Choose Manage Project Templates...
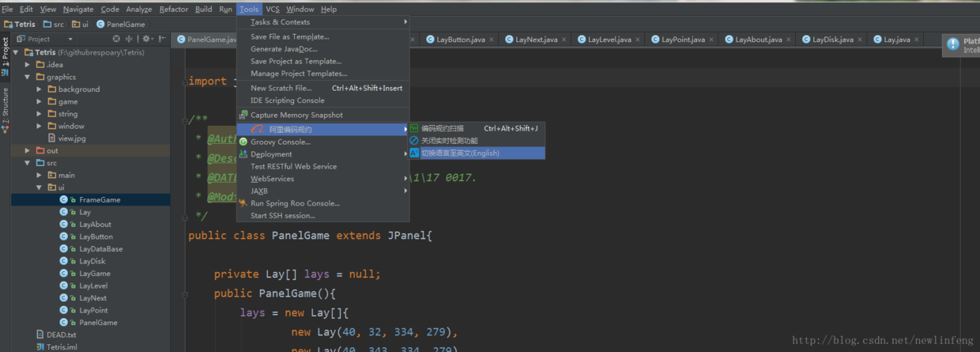 point(323,74)
